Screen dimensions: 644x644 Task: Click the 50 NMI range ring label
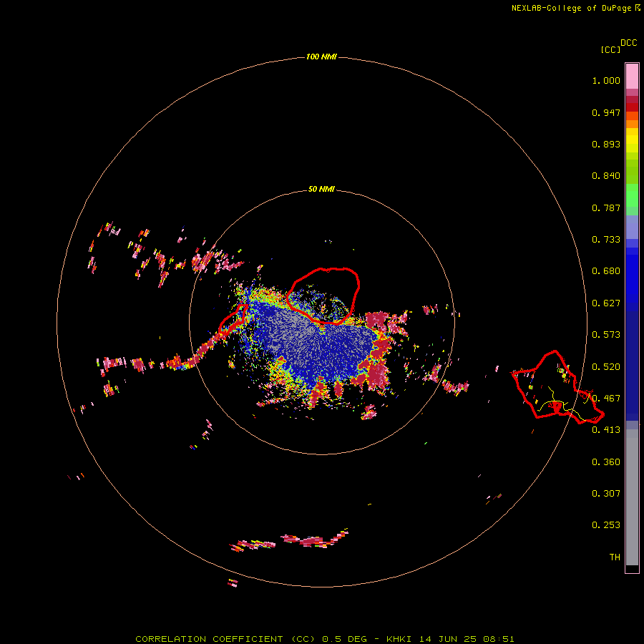click(321, 190)
